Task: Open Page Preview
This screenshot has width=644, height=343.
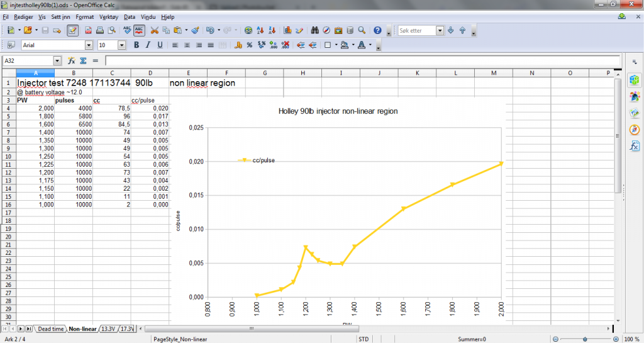Action: point(112,30)
